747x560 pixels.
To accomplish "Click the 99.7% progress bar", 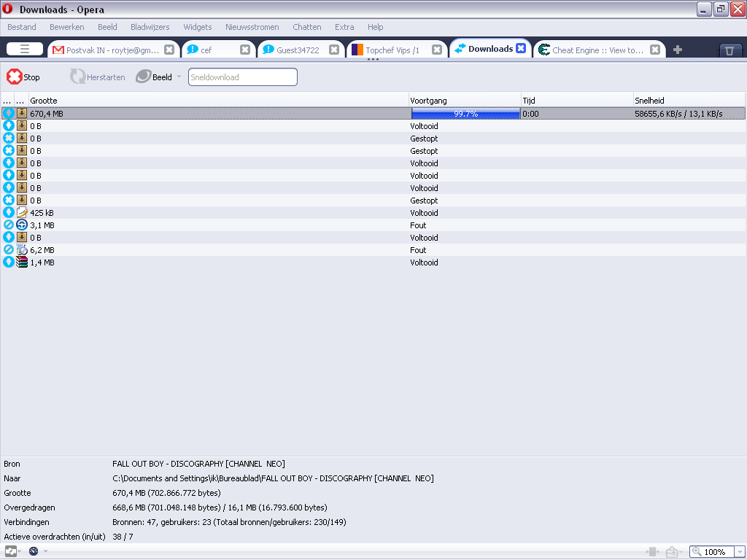I will (x=465, y=113).
